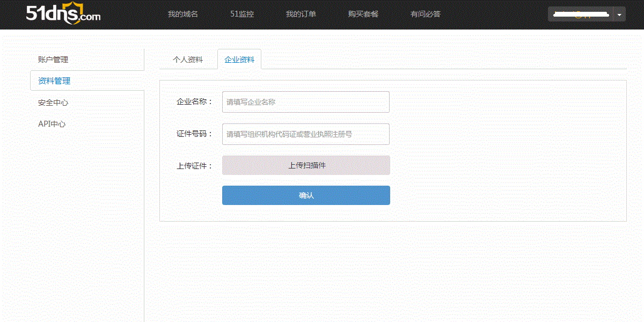Open 我的订单 page
Viewport: 644px width, 322px height.
[301, 14]
